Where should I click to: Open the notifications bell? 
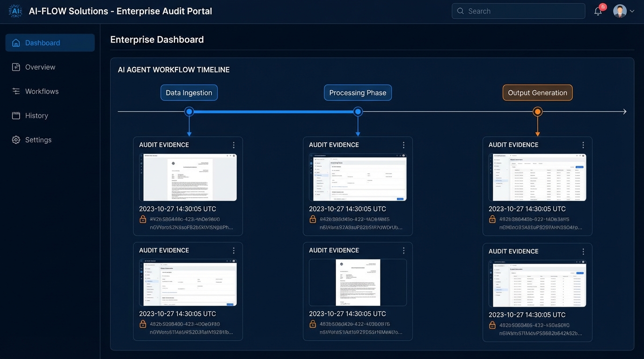click(598, 11)
